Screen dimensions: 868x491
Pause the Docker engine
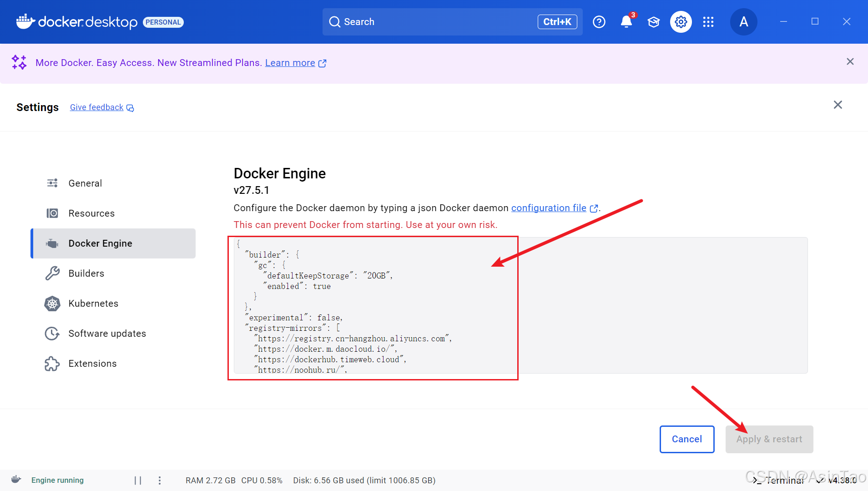pyautogui.click(x=138, y=480)
